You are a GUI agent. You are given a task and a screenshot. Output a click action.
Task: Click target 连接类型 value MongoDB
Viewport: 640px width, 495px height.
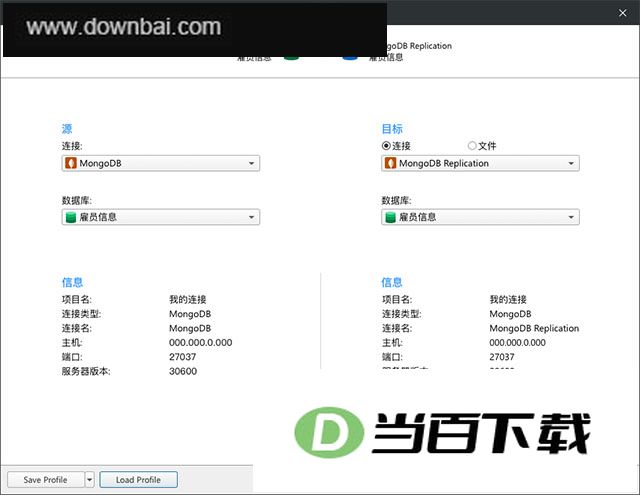pyautogui.click(x=510, y=314)
